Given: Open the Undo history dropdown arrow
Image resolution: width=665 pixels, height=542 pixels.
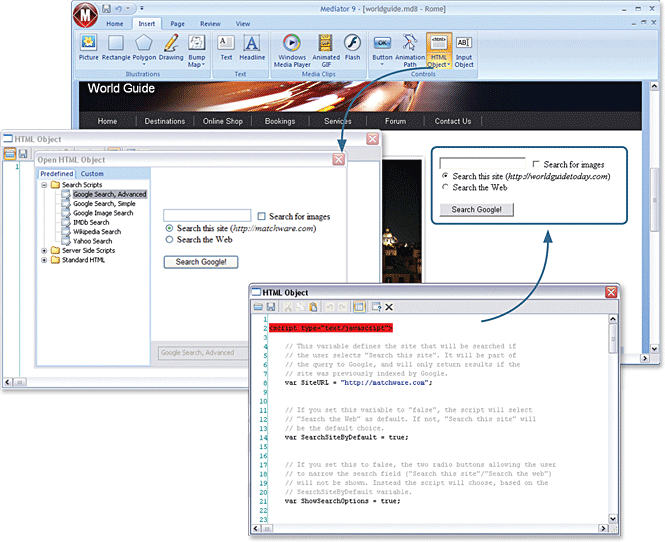Looking at the screenshot, I should click(128, 8).
